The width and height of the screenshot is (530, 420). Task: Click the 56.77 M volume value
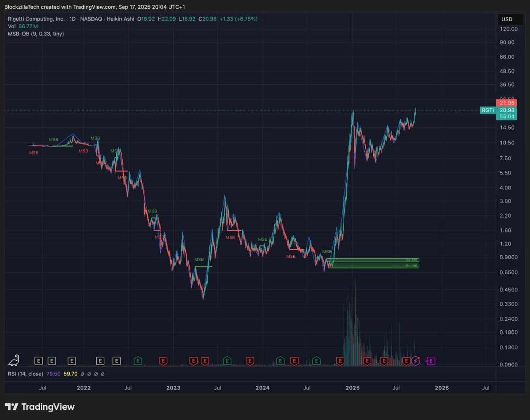(28, 26)
